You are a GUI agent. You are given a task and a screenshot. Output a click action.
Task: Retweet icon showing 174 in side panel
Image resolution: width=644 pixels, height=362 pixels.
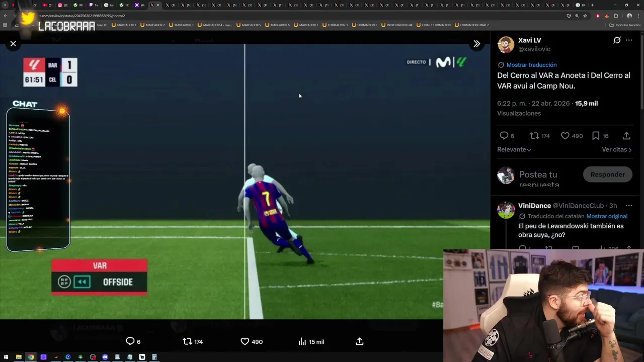tap(534, 136)
